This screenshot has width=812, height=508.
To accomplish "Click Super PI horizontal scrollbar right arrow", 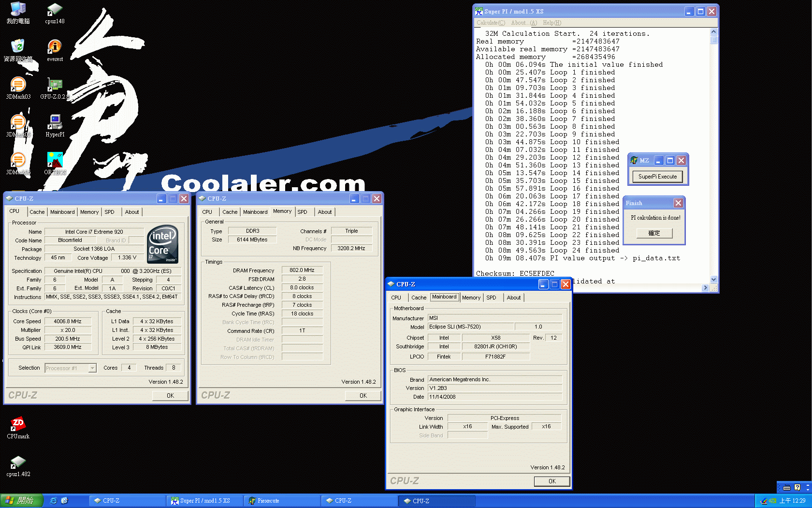I will point(705,288).
